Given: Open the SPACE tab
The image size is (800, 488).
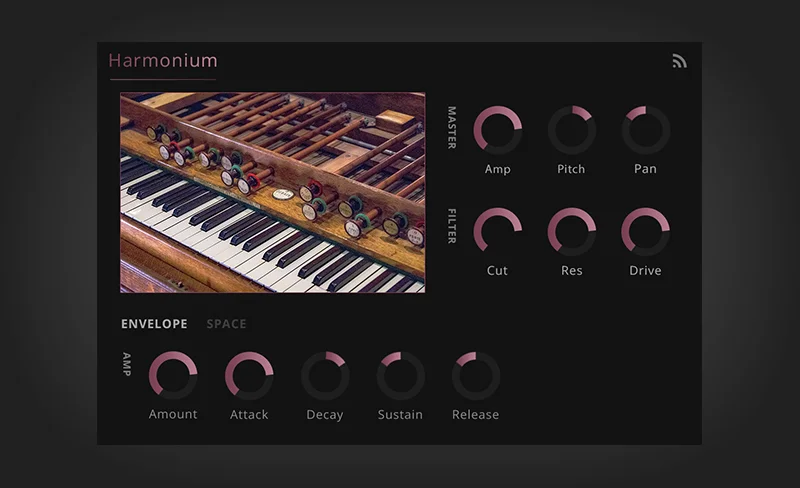Looking at the screenshot, I should click(226, 324).
